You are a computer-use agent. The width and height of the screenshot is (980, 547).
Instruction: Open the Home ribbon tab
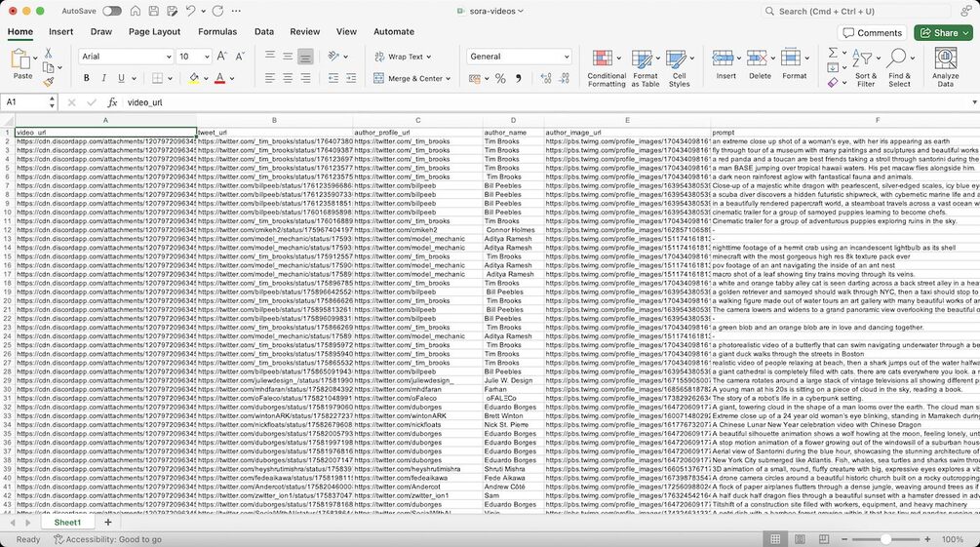pos(20,32)
